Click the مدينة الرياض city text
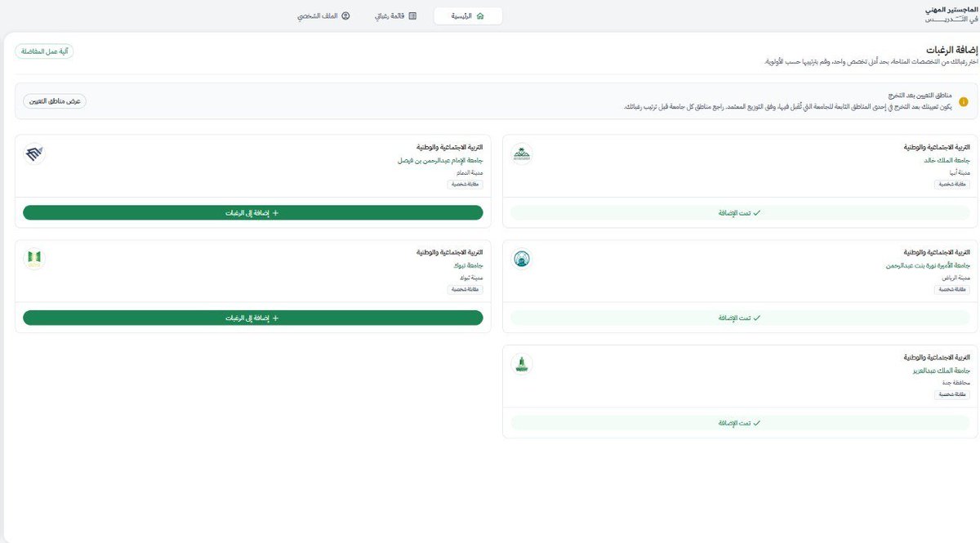Viewport: 980px width, 543px height. point(957,278)
